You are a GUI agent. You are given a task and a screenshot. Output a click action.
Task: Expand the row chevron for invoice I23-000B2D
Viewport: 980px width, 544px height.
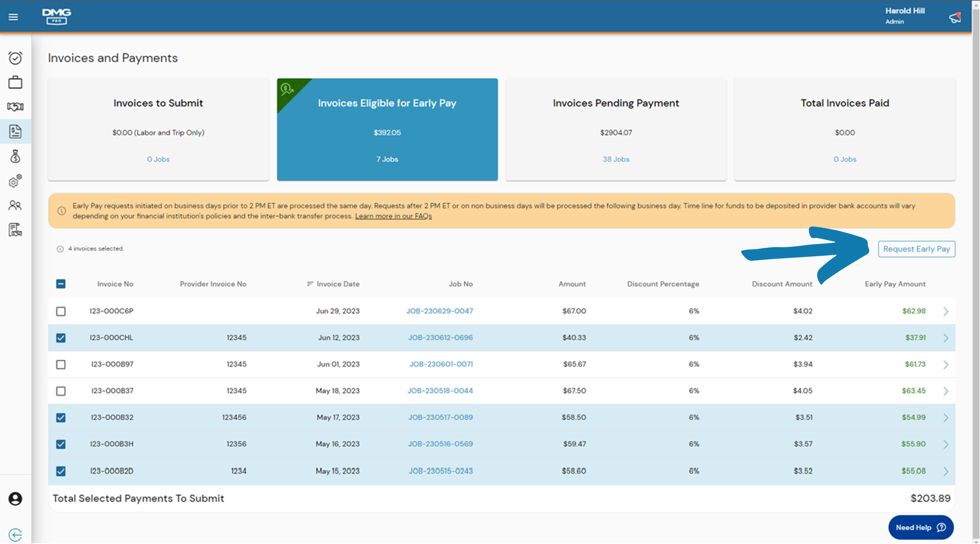click(946, 471)
